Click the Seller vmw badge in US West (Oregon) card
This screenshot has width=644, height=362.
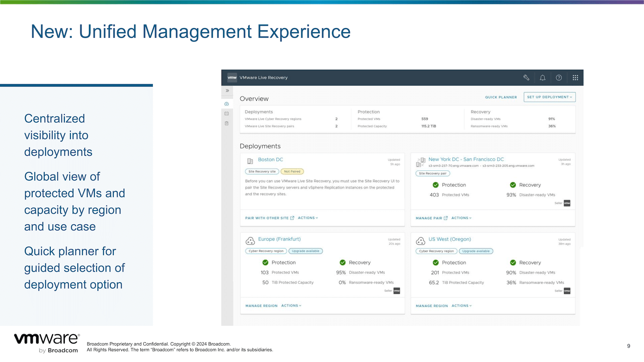[x=567, y=291]
